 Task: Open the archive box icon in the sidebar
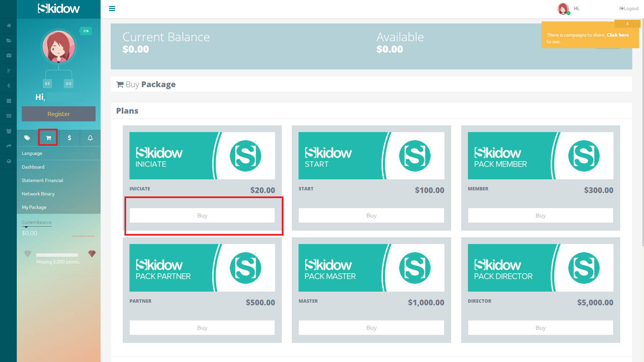9,101
